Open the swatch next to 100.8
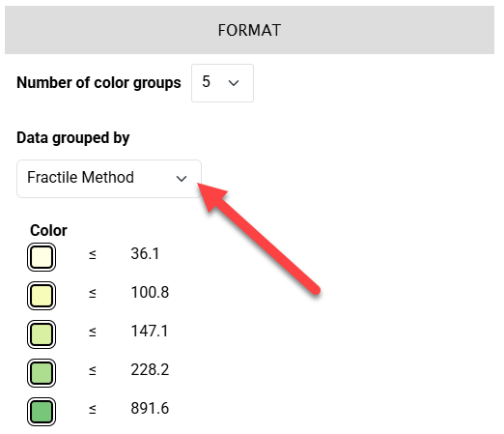The width and height of the screenshot is (504, 434). (42, 296)
